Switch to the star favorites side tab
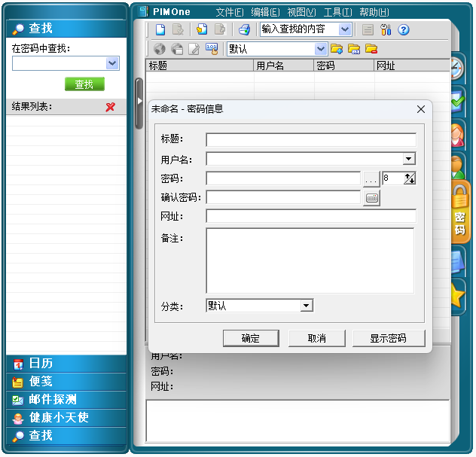 click(458, 296)
